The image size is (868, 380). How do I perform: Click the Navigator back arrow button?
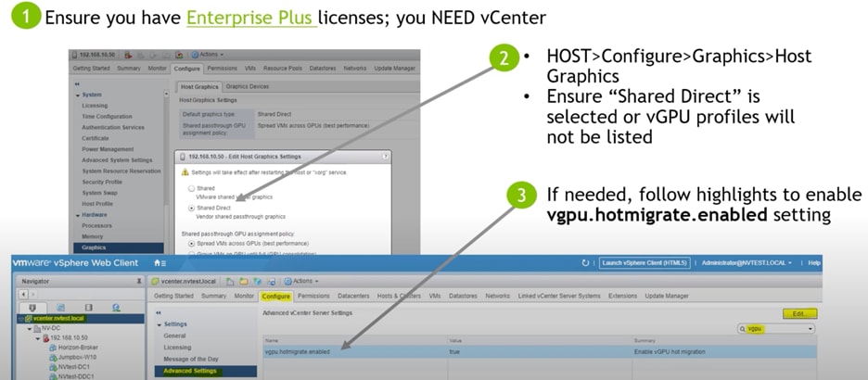click(x=24, y=295)
